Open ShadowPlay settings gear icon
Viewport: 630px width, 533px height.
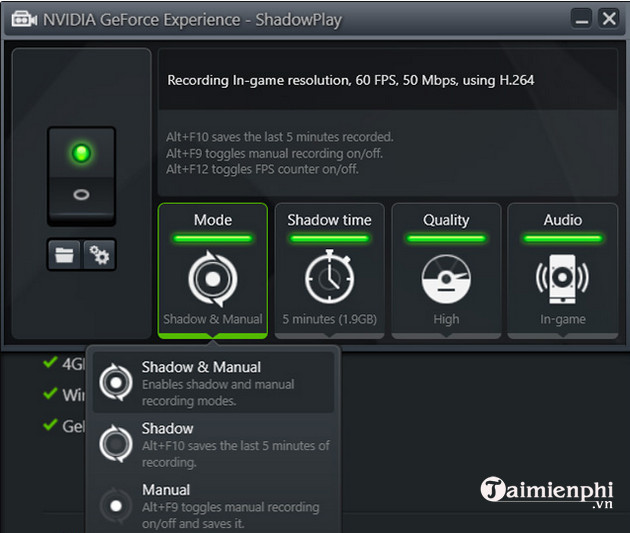coord(99,255)
